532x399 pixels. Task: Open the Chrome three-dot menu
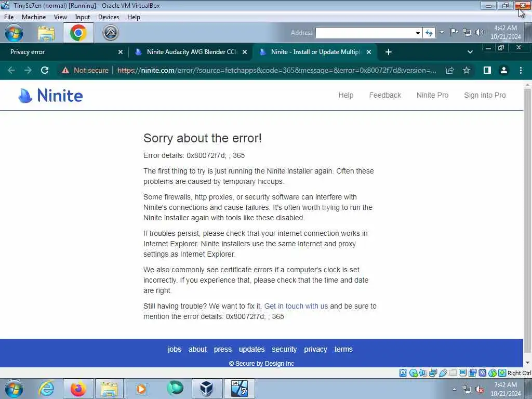tap(521, 70)
